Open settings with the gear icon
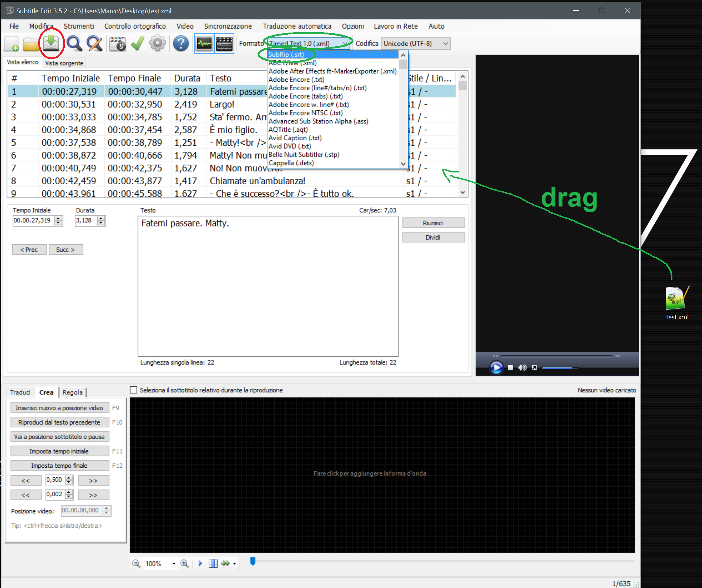Screen dimensions: 702x588 pyautogui.click(x=158, y=44)
